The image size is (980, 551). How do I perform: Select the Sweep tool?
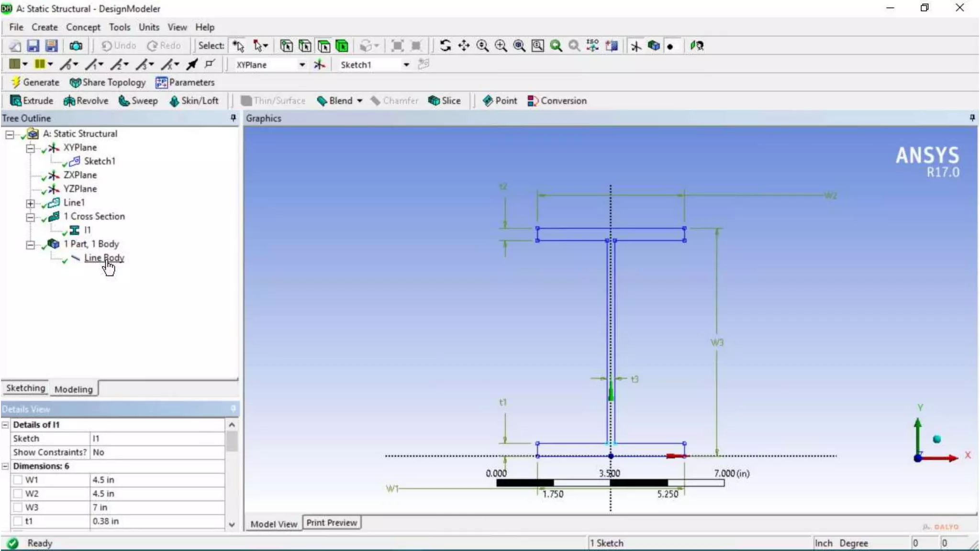[138, 100]
